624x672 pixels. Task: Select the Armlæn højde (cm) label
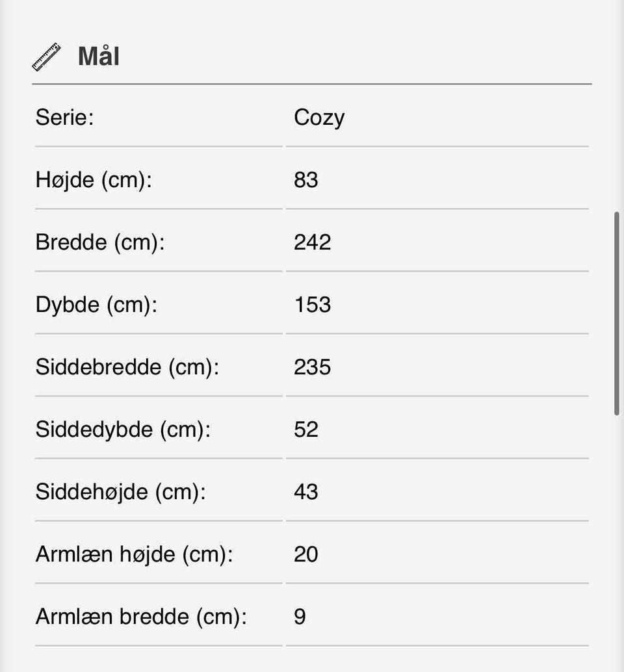(134, 554)
